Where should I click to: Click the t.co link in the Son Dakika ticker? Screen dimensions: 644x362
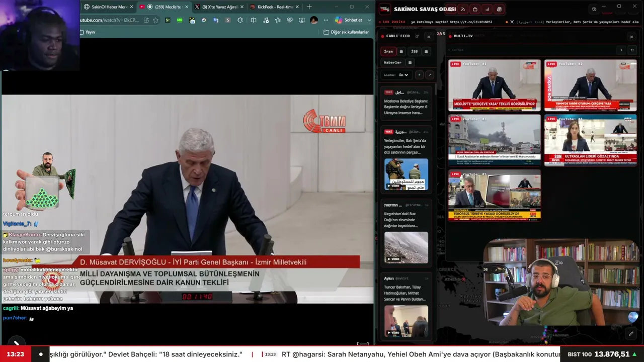pos(471,22)
